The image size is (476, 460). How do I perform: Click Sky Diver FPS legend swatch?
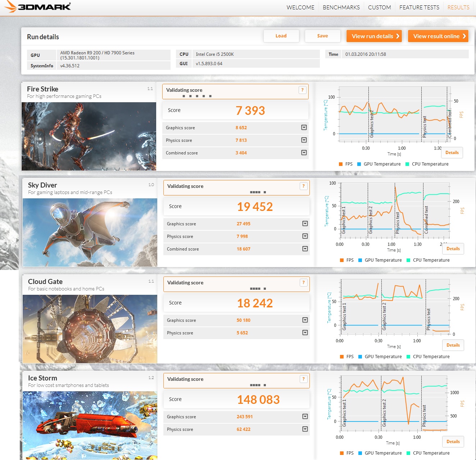tap(342, 260)
